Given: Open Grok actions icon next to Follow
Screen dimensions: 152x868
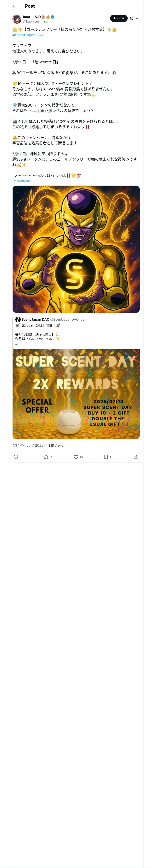Looking at the screenshot, I should tap(132, 18).
